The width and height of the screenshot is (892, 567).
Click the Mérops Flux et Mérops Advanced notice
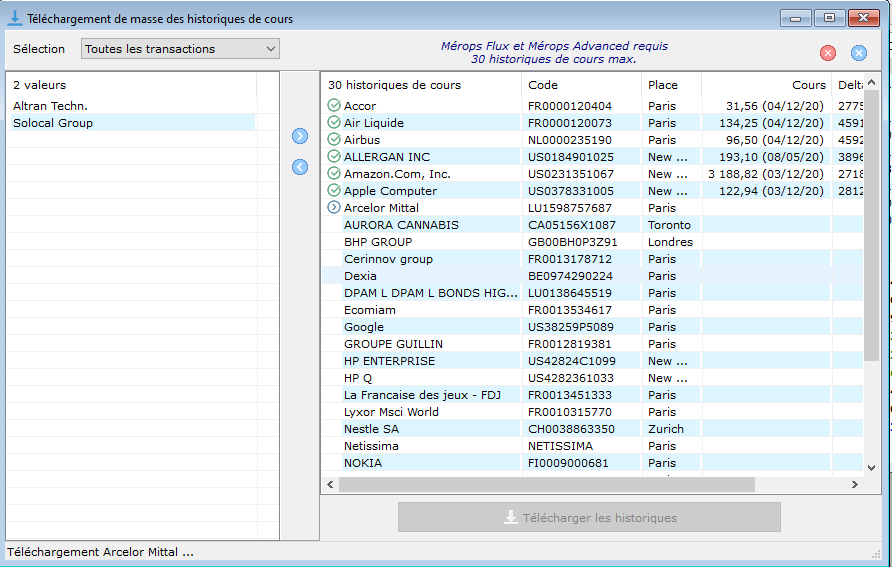[554, 52]
